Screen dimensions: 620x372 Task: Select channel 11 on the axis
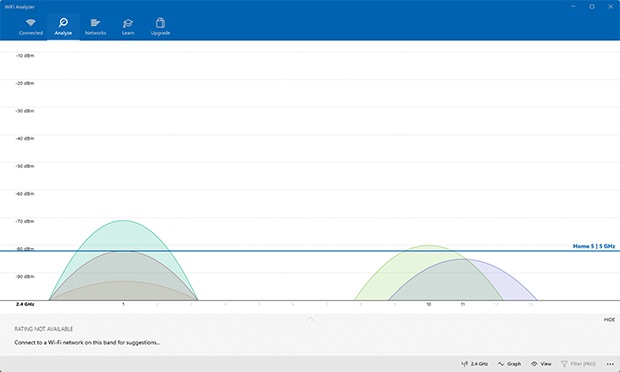[x=462, y=304]
